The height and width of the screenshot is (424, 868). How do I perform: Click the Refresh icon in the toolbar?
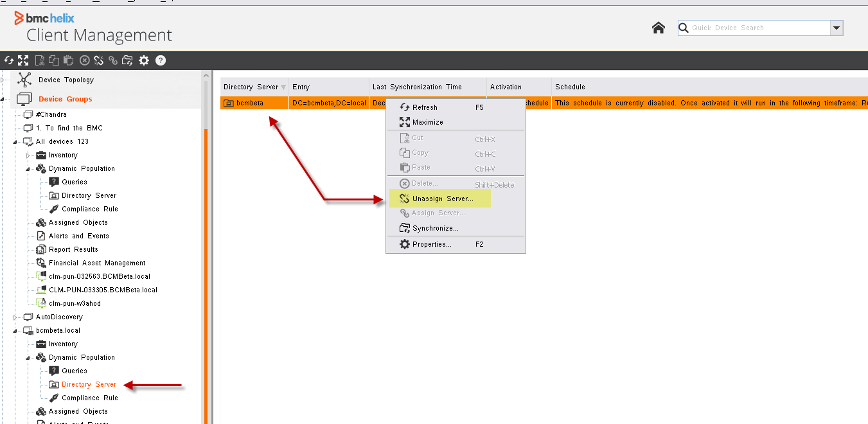pos(9,60)
